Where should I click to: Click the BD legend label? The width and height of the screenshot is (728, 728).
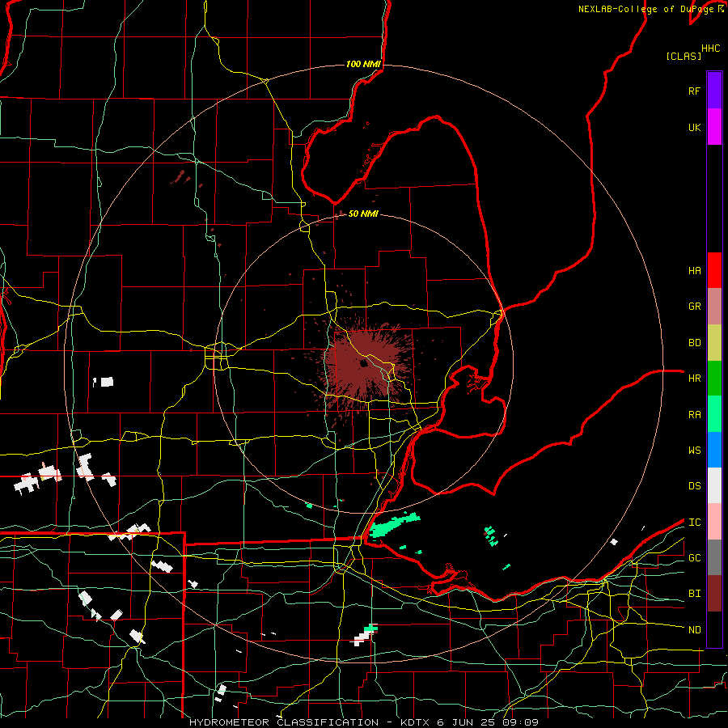coord(694,343)
